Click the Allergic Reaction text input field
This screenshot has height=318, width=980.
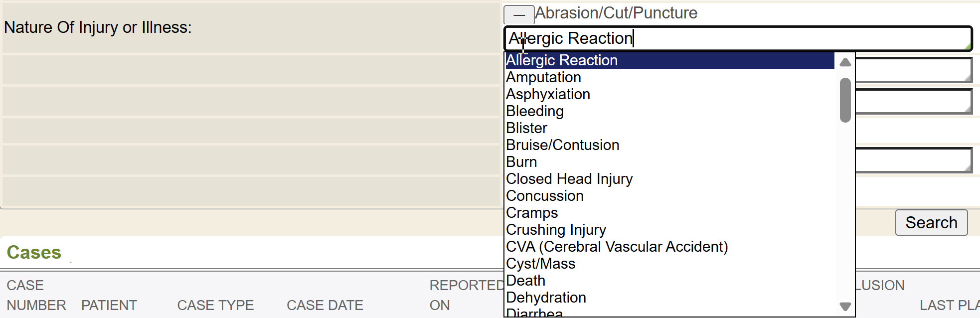point(738,38)
